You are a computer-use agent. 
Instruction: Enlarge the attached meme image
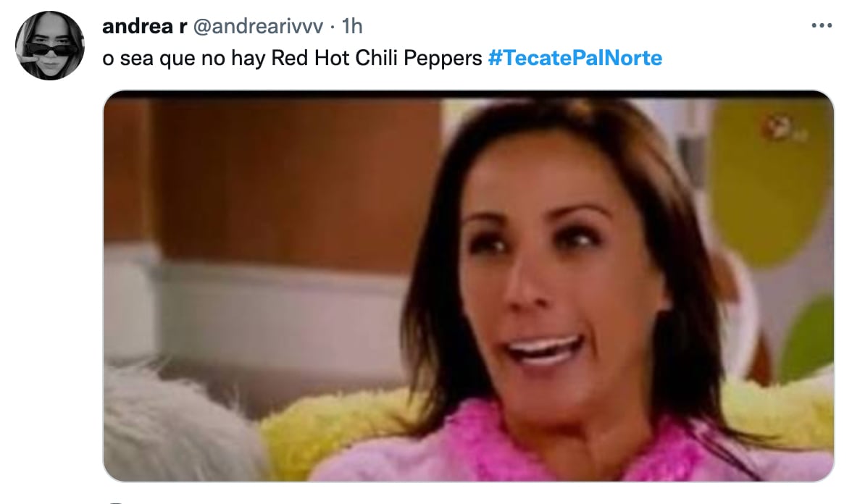[x=468, y=285]
